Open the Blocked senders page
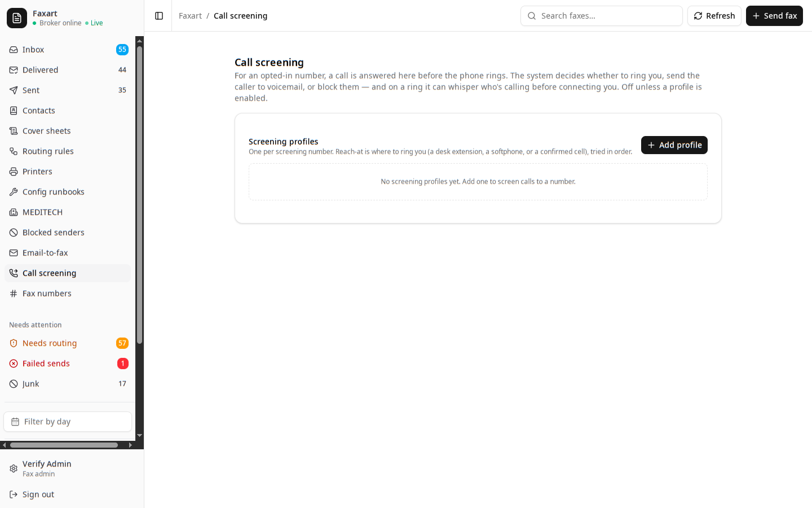The width and height of the screenshot is (812, 508). (68, 233)
